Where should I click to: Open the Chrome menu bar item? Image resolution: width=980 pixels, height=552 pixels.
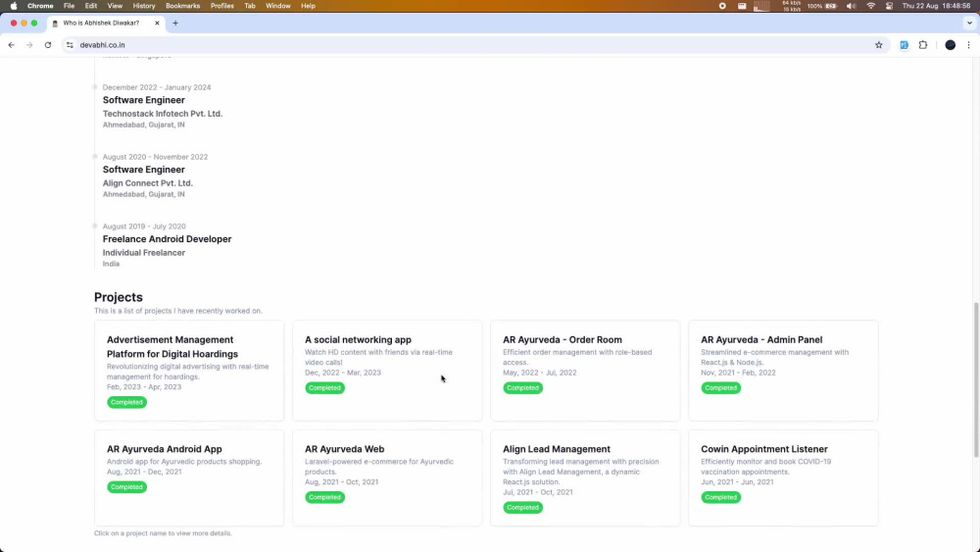point(40,6)
